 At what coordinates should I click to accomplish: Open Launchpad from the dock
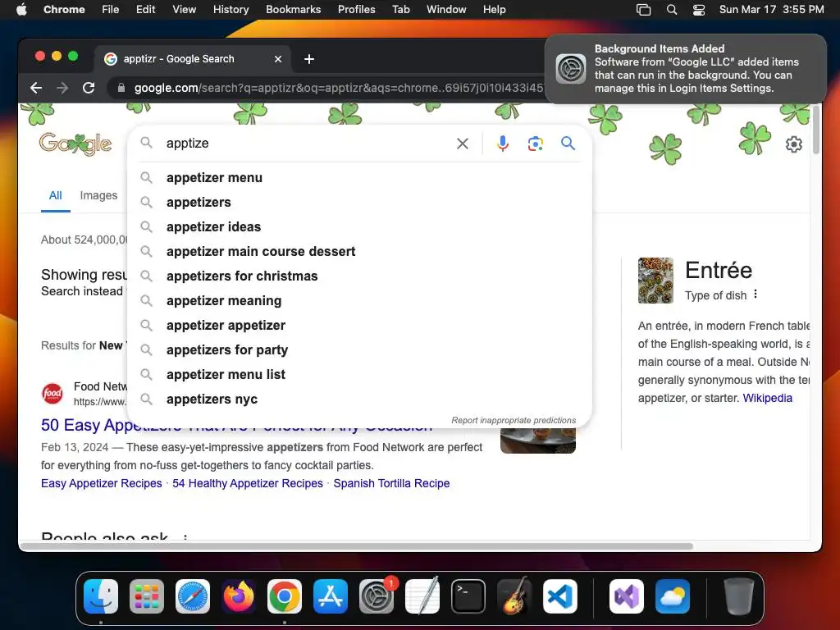point(147,596)
